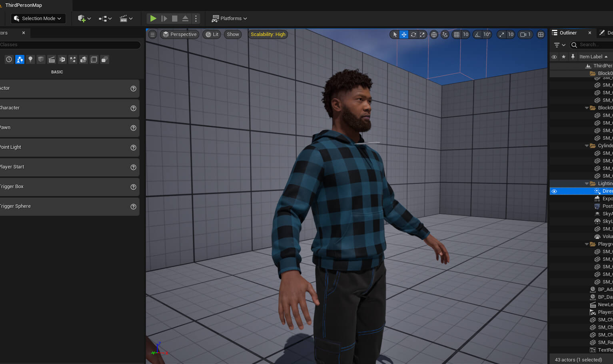Open help for Point Light entry
This screenshot has width=613, height=364.
pyautogui.click(x=134, y=147)
